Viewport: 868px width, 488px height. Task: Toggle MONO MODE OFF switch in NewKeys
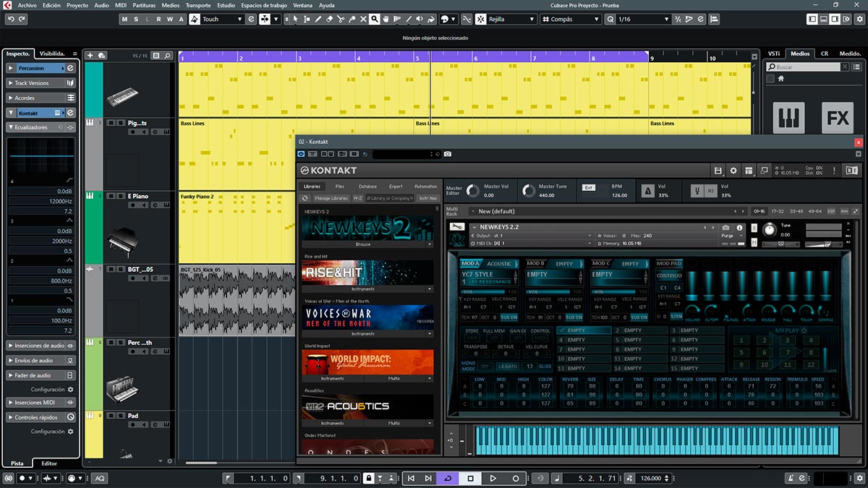[x=485, y=367]
